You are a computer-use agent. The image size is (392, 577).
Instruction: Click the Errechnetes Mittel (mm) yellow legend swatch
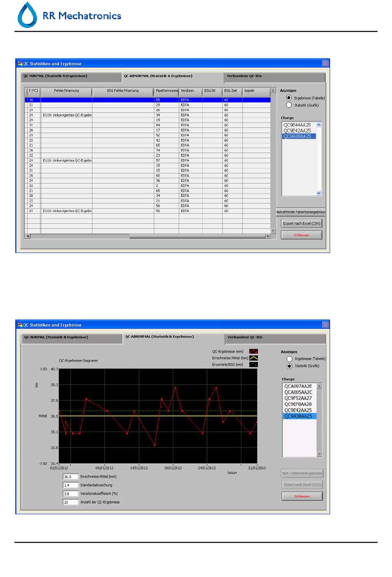(x=254, y=358)
